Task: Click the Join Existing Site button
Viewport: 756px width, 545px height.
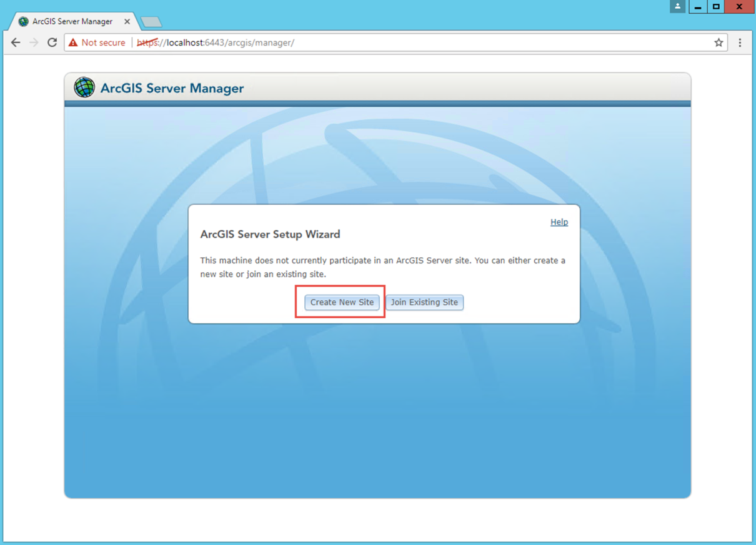Action: click(x=424, y=302)
